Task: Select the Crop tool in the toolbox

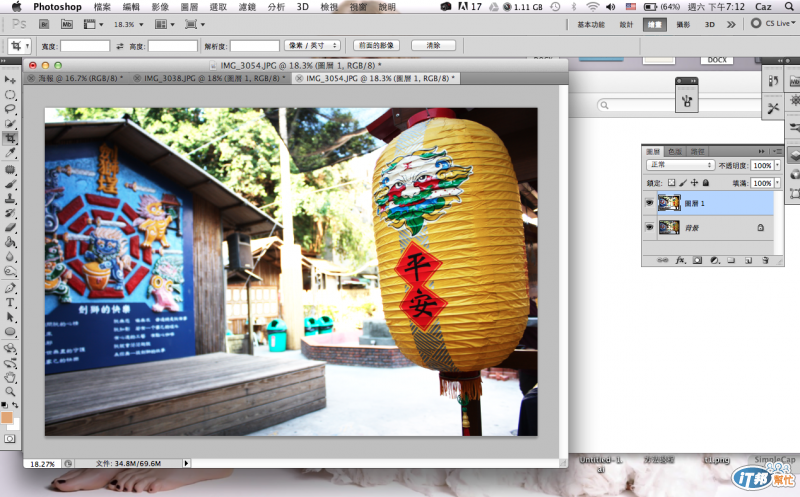Action: tap(10, 138)
